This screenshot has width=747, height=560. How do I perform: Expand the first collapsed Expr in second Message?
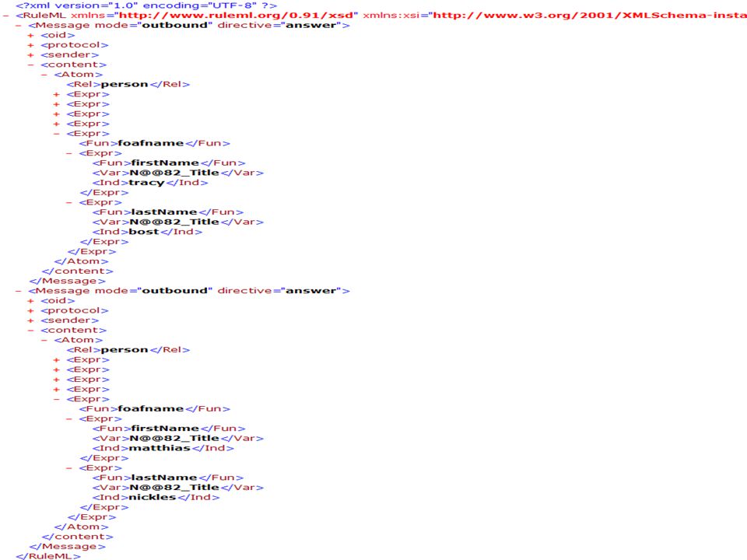(x=56, y=360)
